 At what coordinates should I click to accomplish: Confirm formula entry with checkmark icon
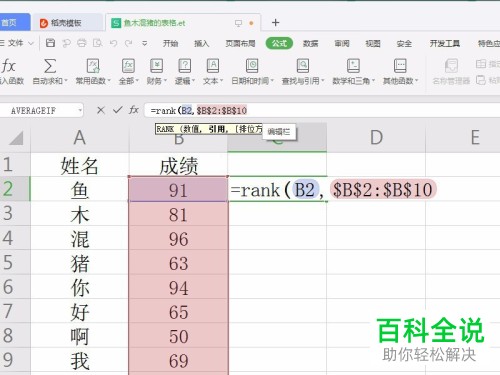[x=117, y=110]
